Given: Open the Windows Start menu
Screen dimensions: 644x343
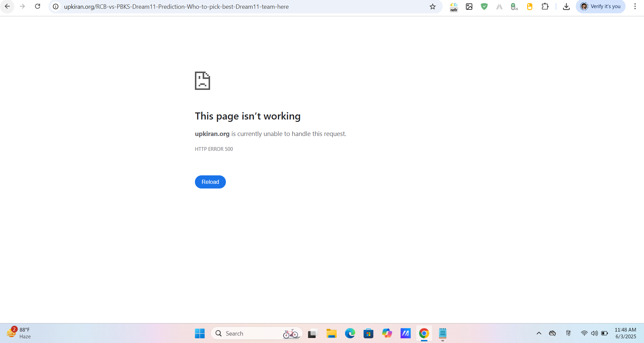Looking at the screenshot, I should 200,333.
